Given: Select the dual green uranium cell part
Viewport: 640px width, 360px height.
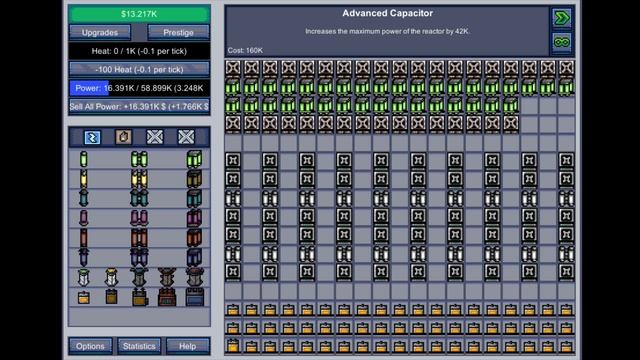Looking at the screenshot, I should 139,159.
